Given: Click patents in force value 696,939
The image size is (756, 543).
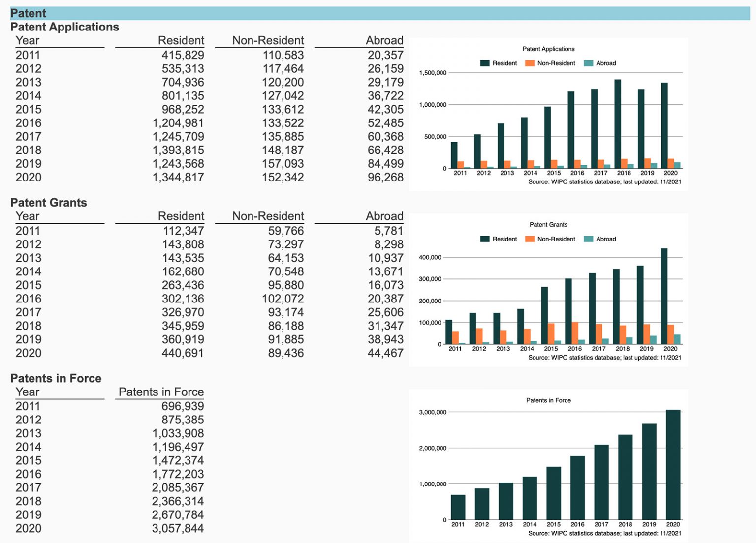Looking at the screenshot, I should click(183, 406).
